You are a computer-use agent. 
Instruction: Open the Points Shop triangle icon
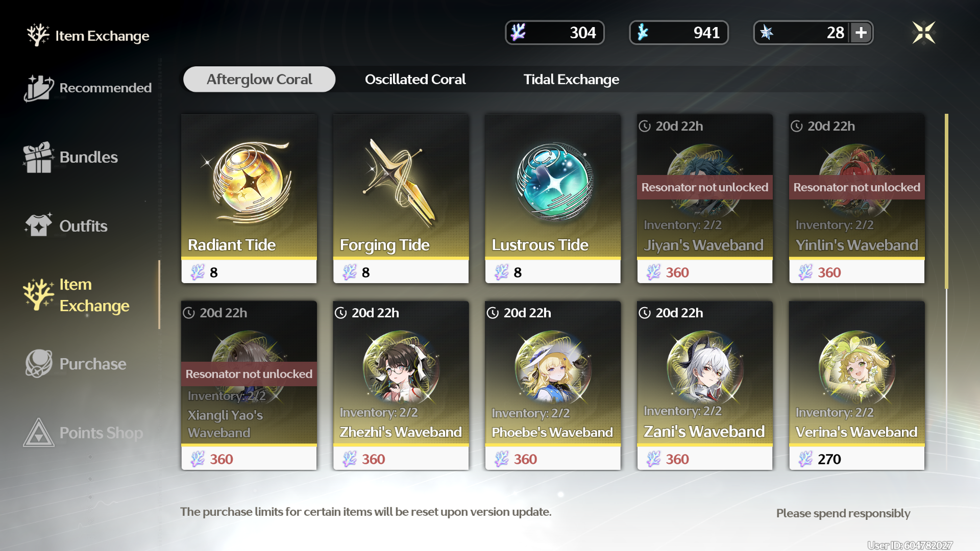pyautogui.click(x=38, y=433)
